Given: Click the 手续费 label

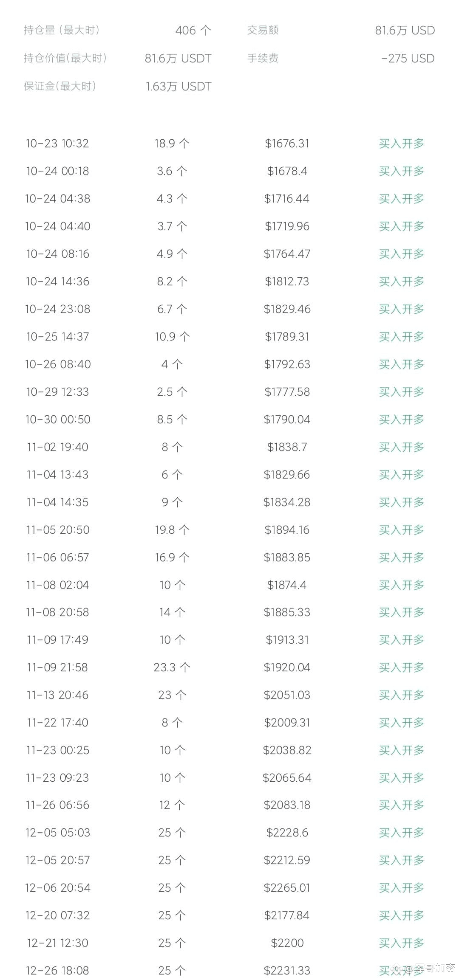Looking at the screenshot, I should pyautogui.click(x=263, y=58).
